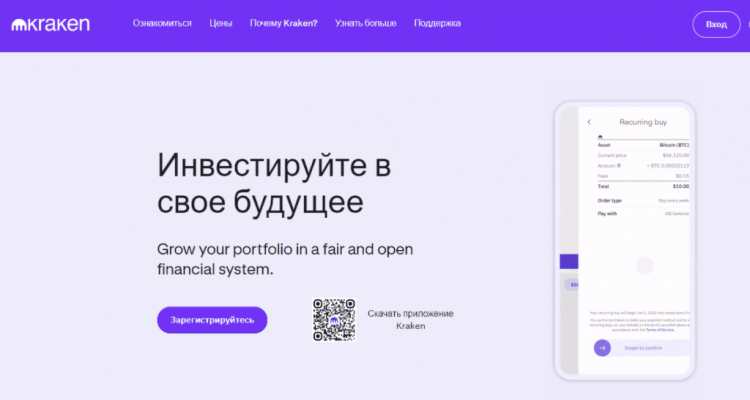Viewport: 750px width, 400px height.
Task: Open the Узнать больше menu
Action: 365,23
